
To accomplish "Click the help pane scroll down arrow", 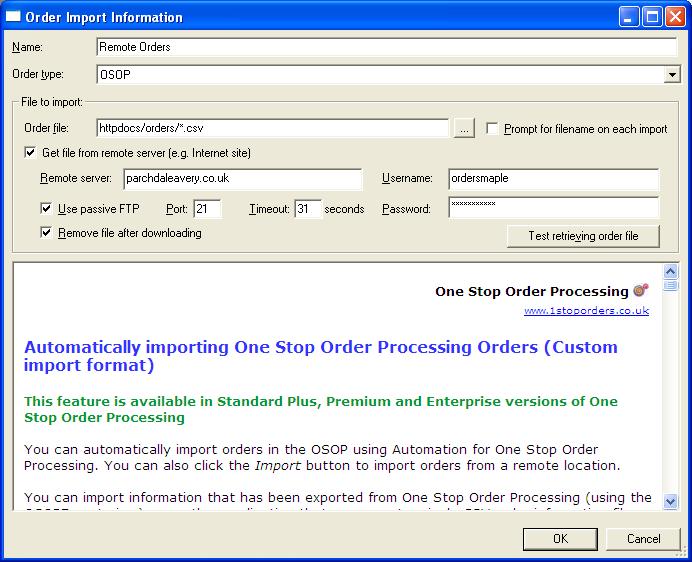I will tap(671, 502).
